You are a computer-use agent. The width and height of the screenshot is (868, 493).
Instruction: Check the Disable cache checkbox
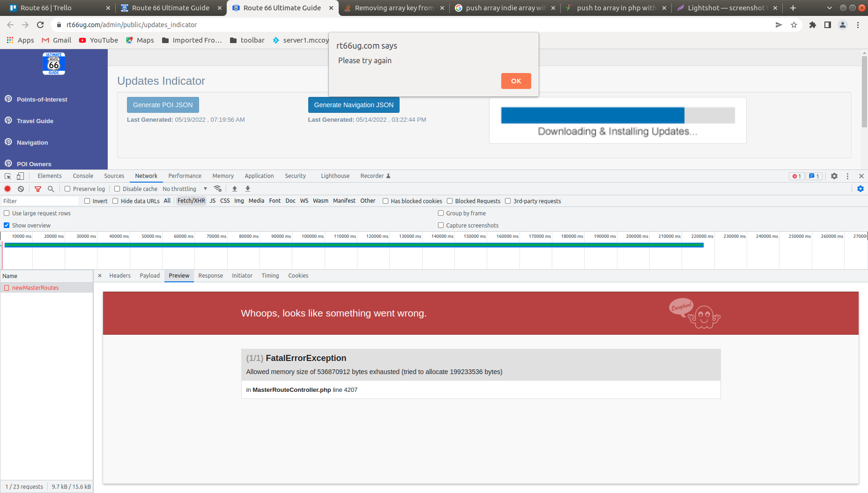click(117, 189)
